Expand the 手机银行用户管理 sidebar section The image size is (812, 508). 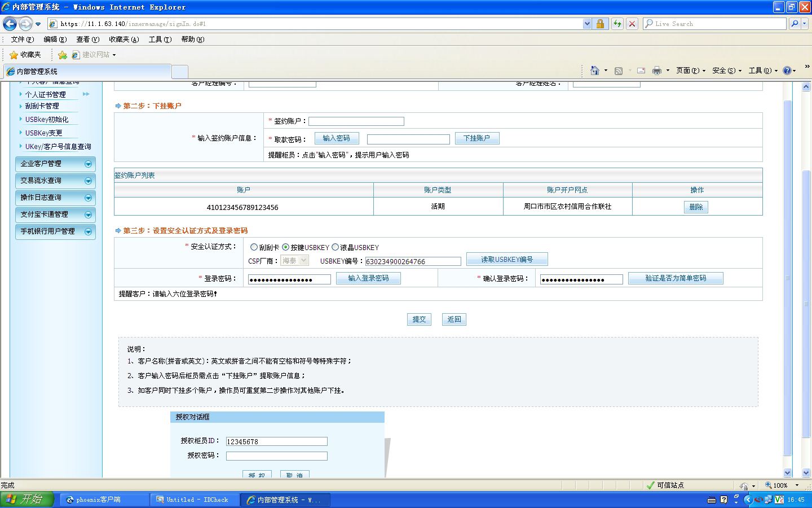(x=55, y=231)
